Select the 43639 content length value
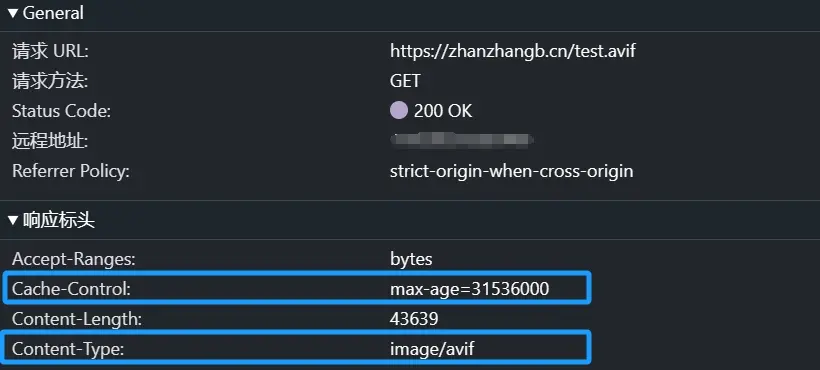820x370 pixels. [x=414, y=319]
